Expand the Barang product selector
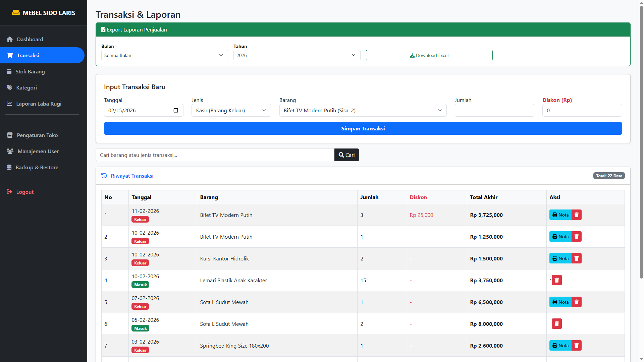Screen dimensions: 644x362 tap(363, 110)
